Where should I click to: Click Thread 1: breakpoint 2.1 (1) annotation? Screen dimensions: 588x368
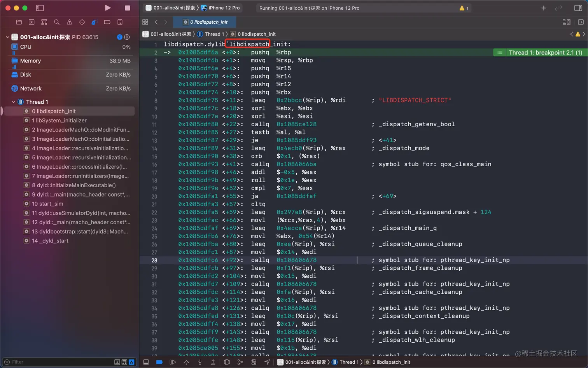pos(545,52)
